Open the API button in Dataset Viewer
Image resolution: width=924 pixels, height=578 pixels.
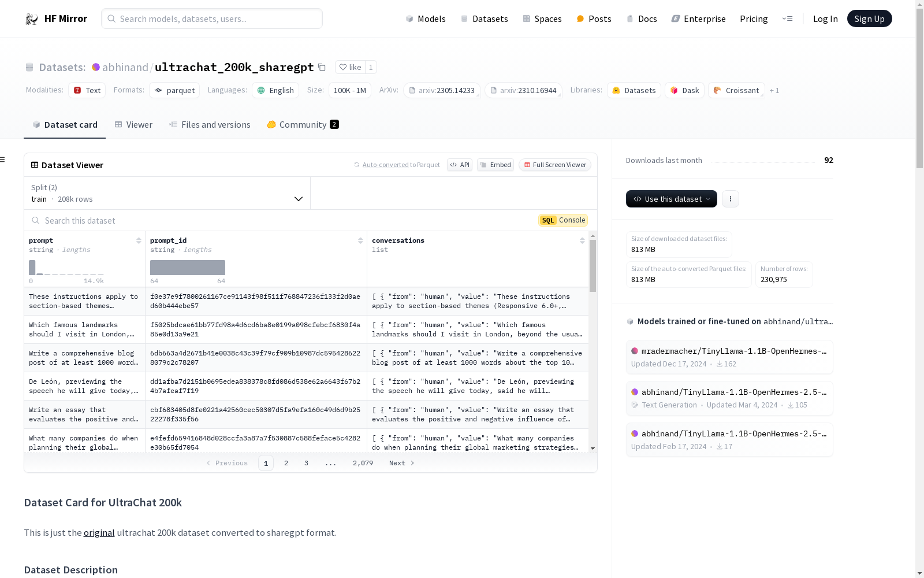pos(460,165)
